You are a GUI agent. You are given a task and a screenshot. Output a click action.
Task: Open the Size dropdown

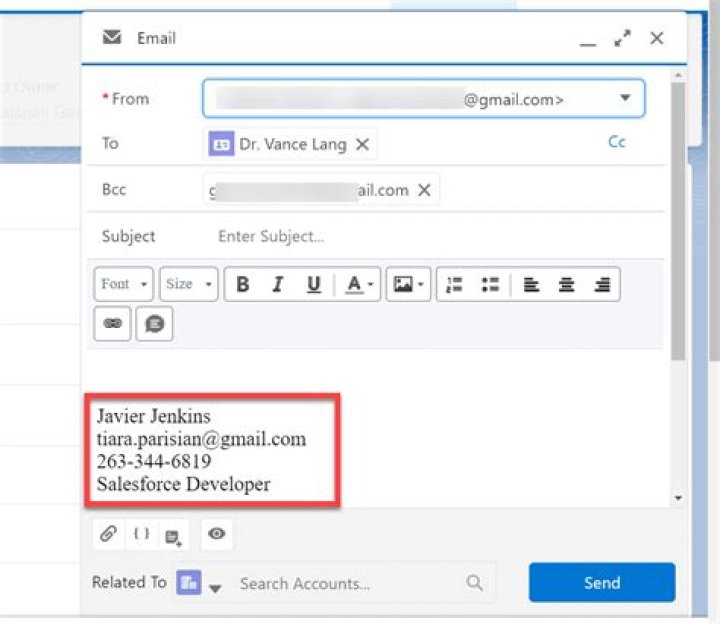189,284
